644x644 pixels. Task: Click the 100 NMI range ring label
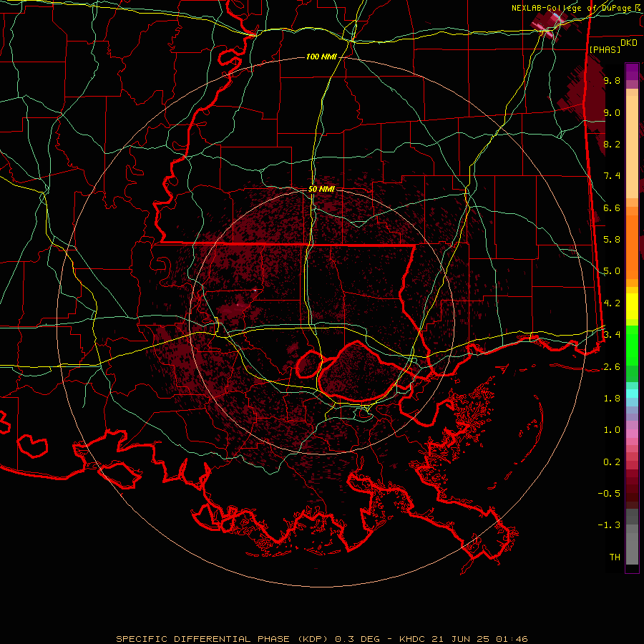point(321,57)
